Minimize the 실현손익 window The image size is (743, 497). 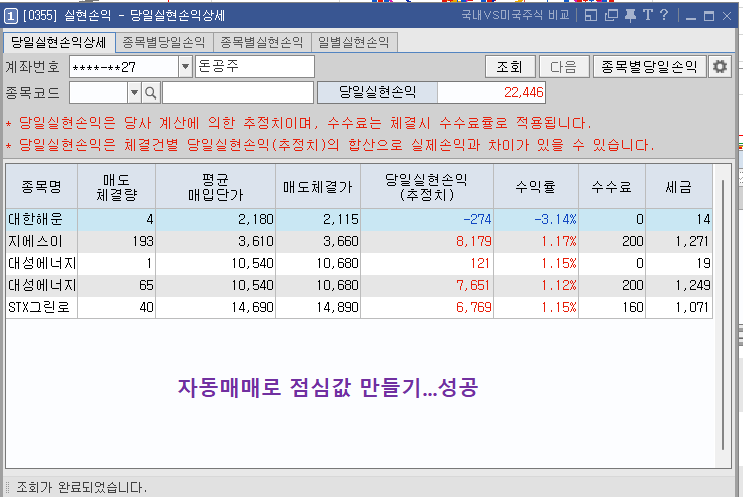691,16
